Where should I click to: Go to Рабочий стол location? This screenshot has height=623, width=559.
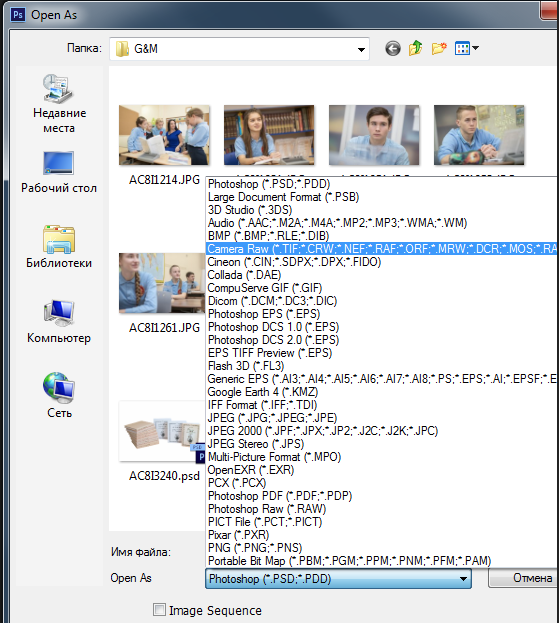59,172
